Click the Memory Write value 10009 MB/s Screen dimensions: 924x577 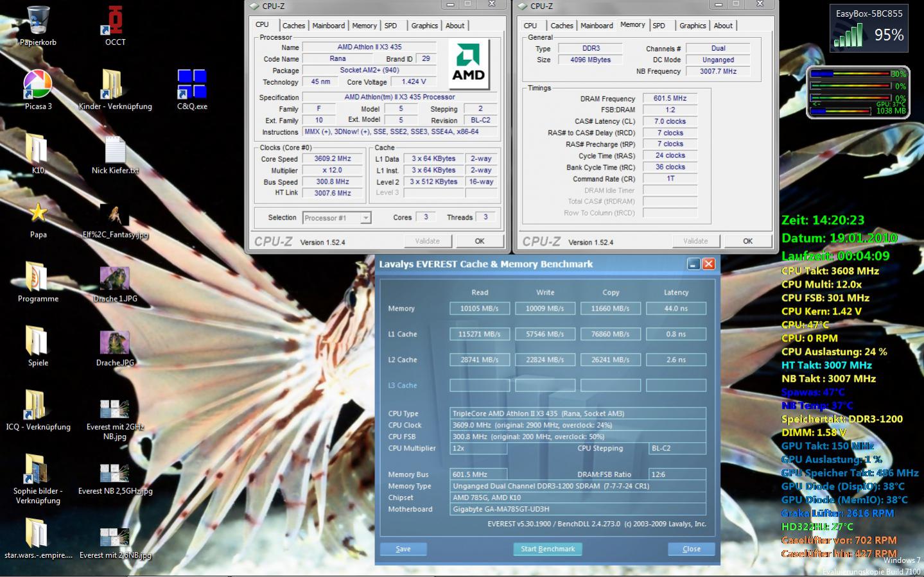click(x=545, y=309)
